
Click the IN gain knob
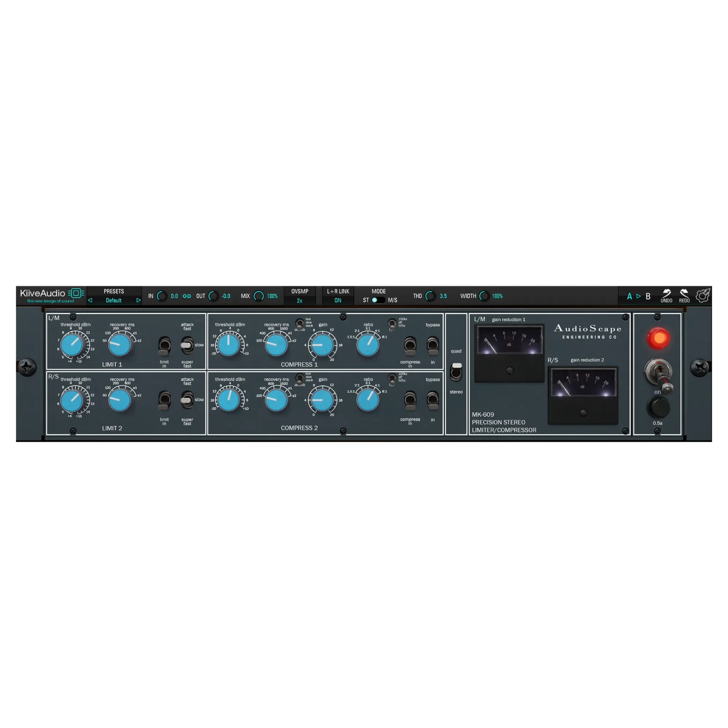[x=162, y=296]
